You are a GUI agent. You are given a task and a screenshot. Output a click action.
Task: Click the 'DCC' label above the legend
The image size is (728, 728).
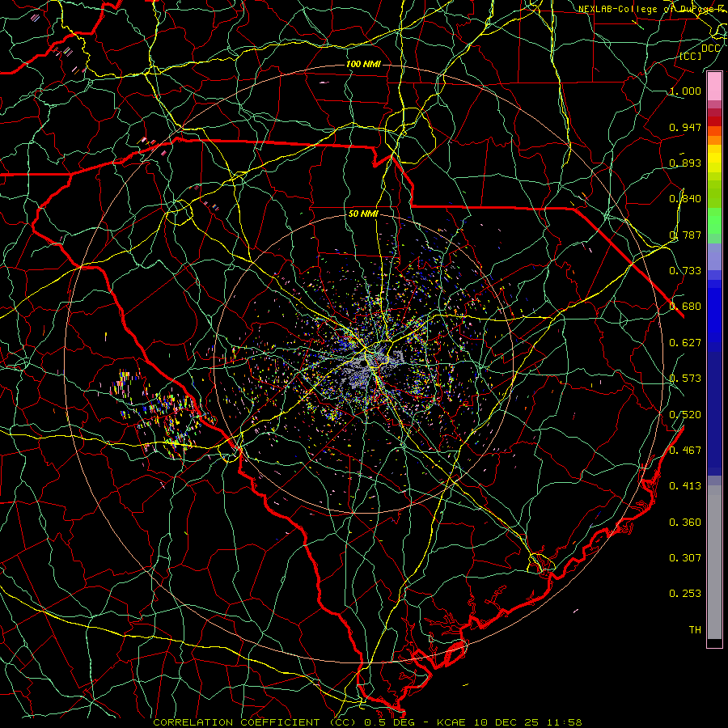point(710,48)
